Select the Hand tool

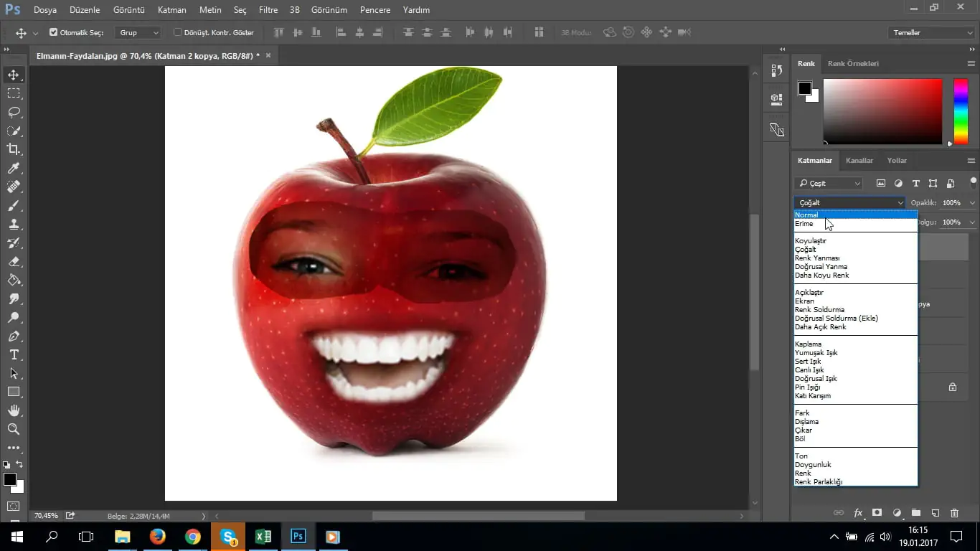click(14, 410)
